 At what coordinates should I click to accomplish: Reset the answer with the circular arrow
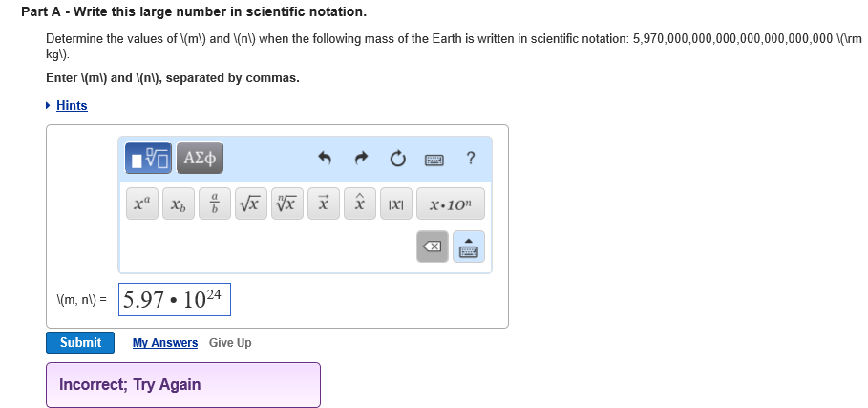(x=396, y=160)
